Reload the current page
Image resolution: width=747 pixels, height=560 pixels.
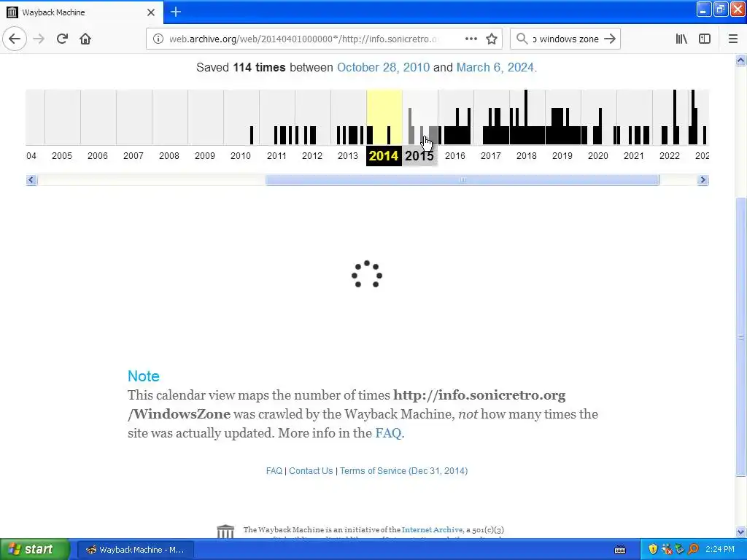(62, 39)
